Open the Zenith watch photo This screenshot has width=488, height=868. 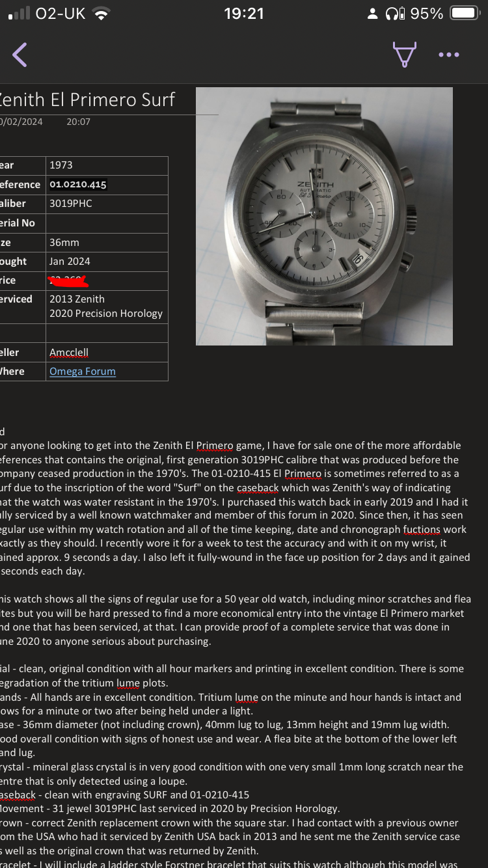coord(324,216)
